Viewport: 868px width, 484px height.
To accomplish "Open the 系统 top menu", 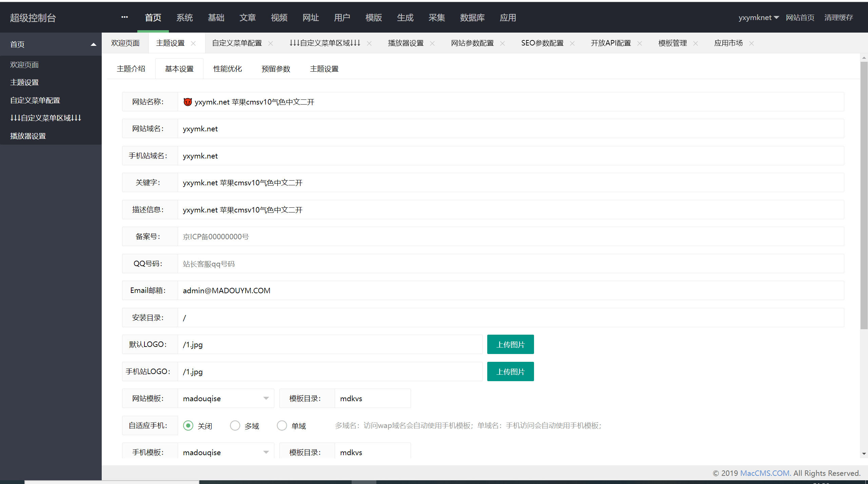I will [x=184, y=18].
